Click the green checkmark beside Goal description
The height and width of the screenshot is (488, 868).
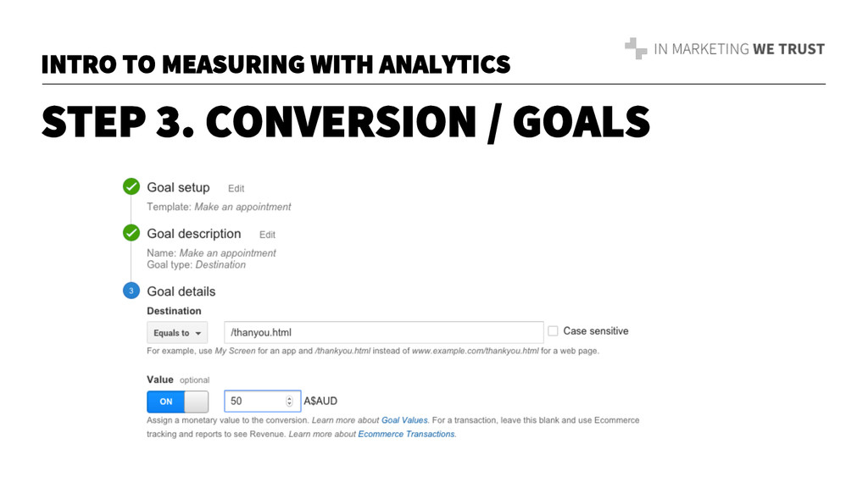click(x=131, y=233)
